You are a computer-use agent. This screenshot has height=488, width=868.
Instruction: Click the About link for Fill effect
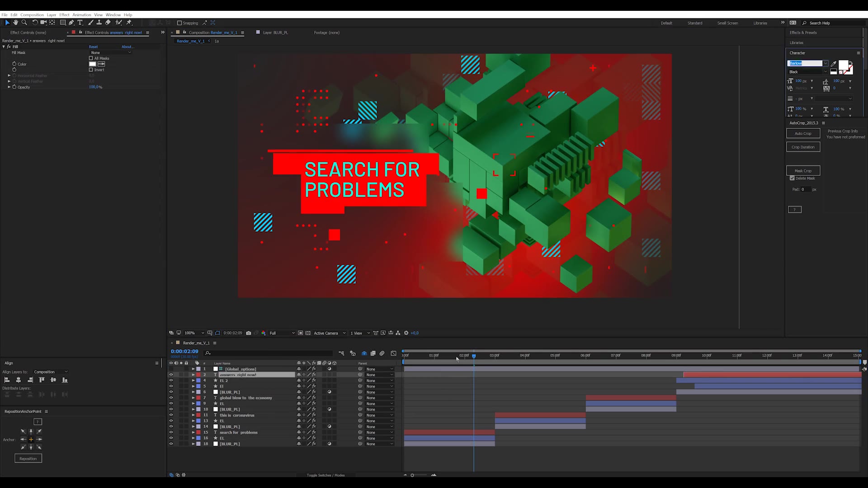pyautogui.click(x=128, y=47)
